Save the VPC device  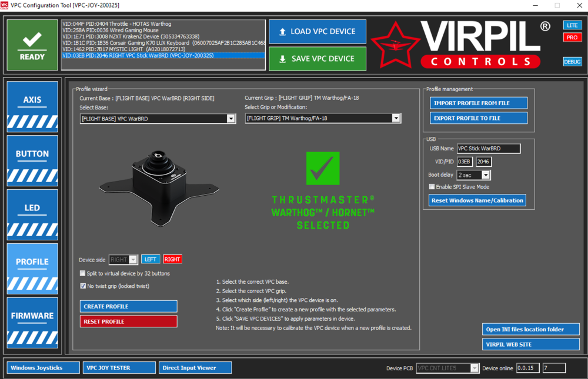pos(318,59)
